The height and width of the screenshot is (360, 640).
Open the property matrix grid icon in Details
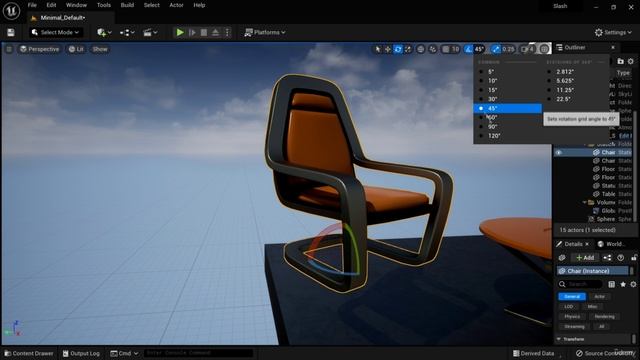(611, 284)
